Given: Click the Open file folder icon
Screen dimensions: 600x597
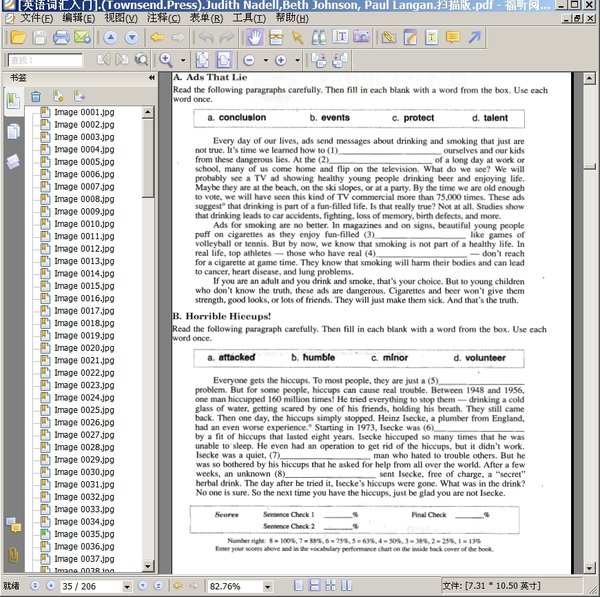Looking at the screenshot, I should coord(18,38).
